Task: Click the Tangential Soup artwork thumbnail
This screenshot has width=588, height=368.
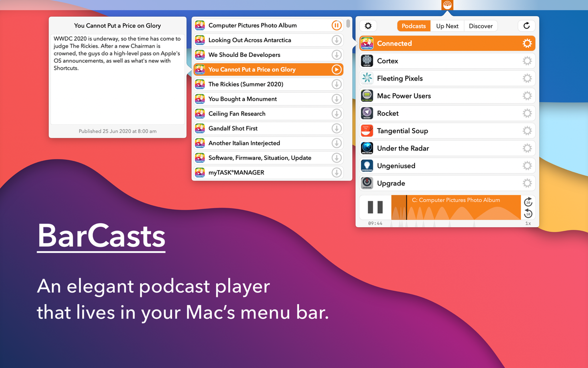Action: point(367,131)
